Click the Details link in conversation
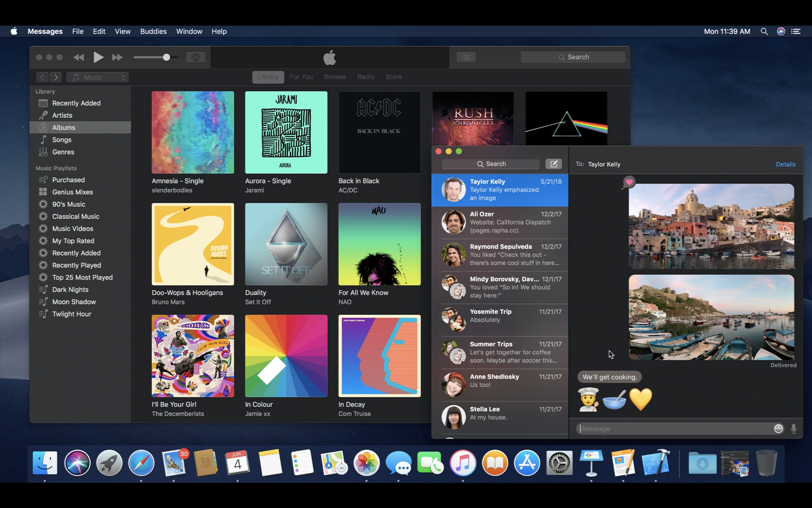Image resolution: width=812 pixels, height=508 pixels. [785, 164]
